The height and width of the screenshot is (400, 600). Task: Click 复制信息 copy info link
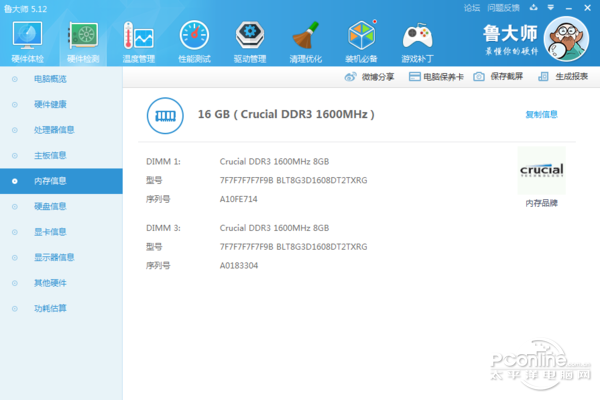(x=541, y=115)
